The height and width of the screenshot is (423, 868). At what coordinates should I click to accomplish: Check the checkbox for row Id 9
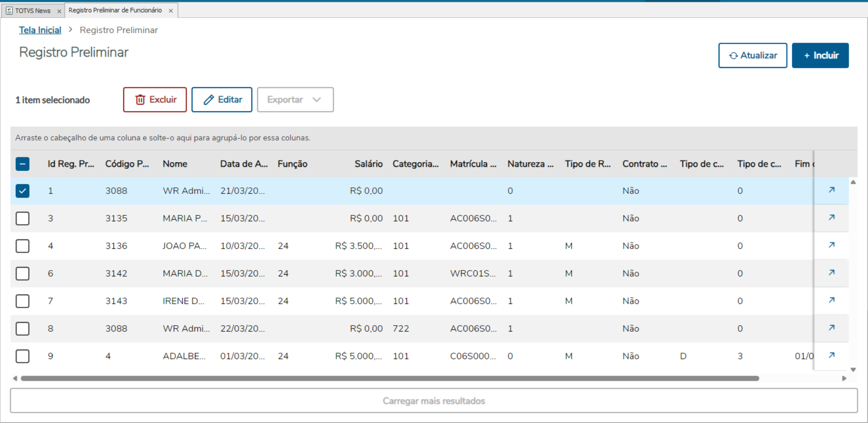pos(23,356)
